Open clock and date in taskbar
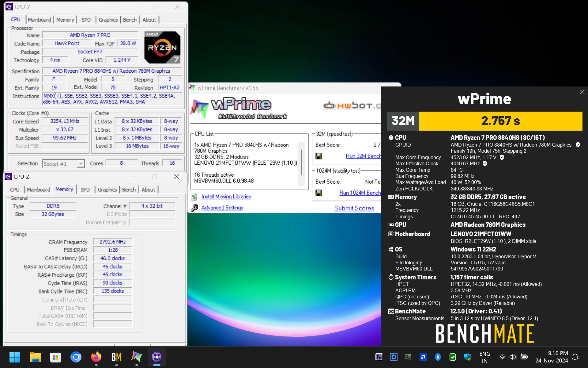Image resolution: width=588 pixels, height=368 pixels. click(552, 357)
